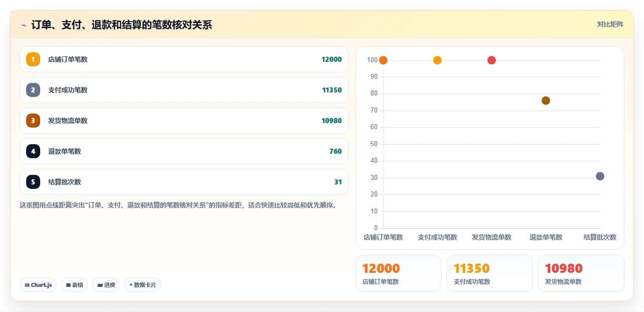Screen dimensions: 644x312
Task: Click the gray 结算批次数 chart dot
Action: tap(600, 176)
